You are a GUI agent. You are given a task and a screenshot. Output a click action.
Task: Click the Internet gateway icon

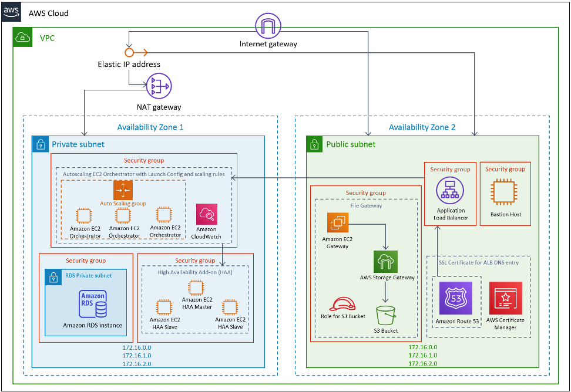tap(268, 25)
